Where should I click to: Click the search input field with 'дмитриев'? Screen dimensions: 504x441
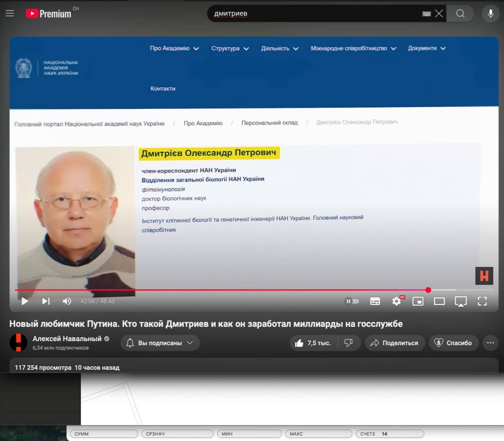pyautogui.click(x=315, y=14)
